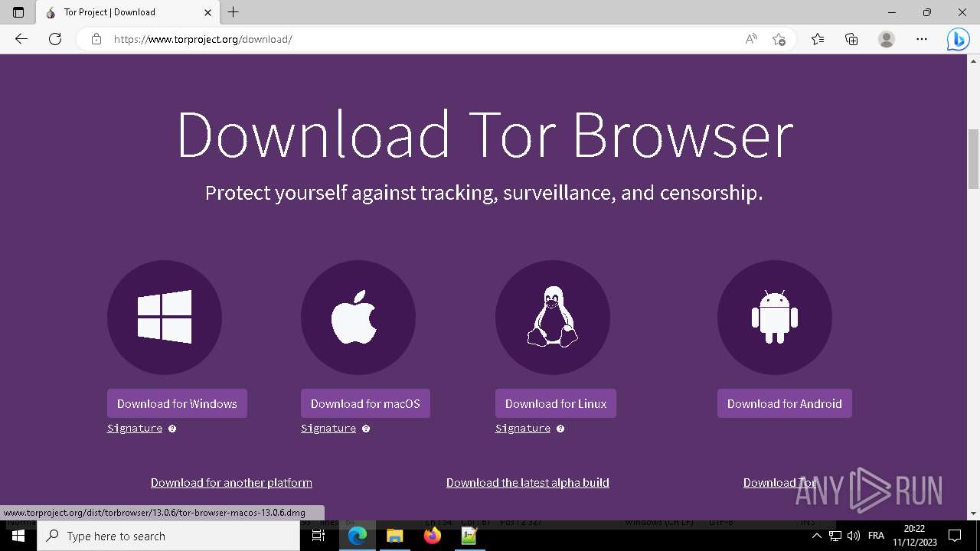
Task: Click Download for Linux button
Action: [556, 403]
